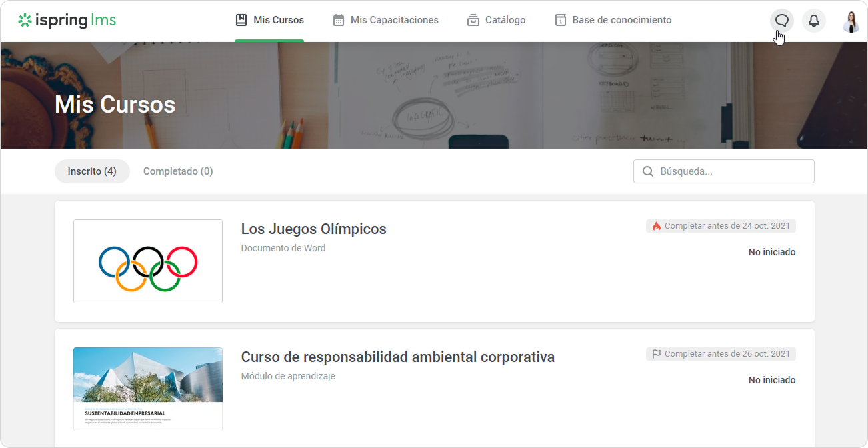Focus the Búsqueda search field
This screenshot has width=868, height=448.
(732, 171)
